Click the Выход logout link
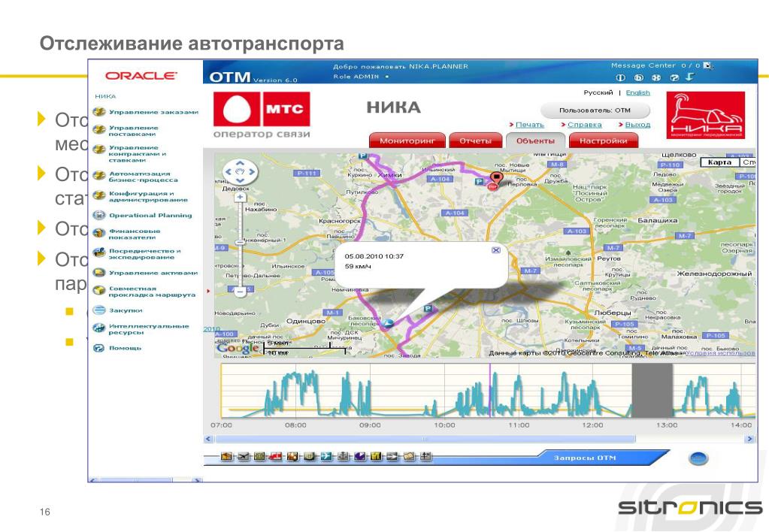Viewport: 769px width, 532px height. (637, 125)
